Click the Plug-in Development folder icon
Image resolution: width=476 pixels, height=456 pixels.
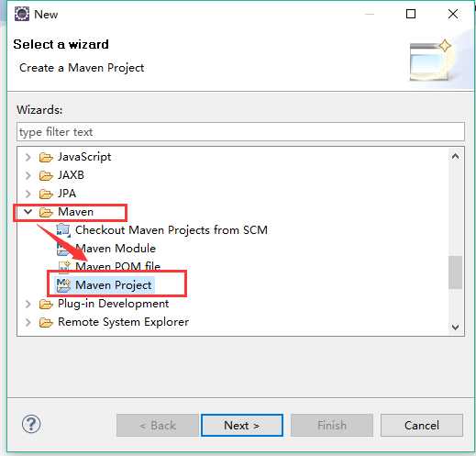point(46,304)
